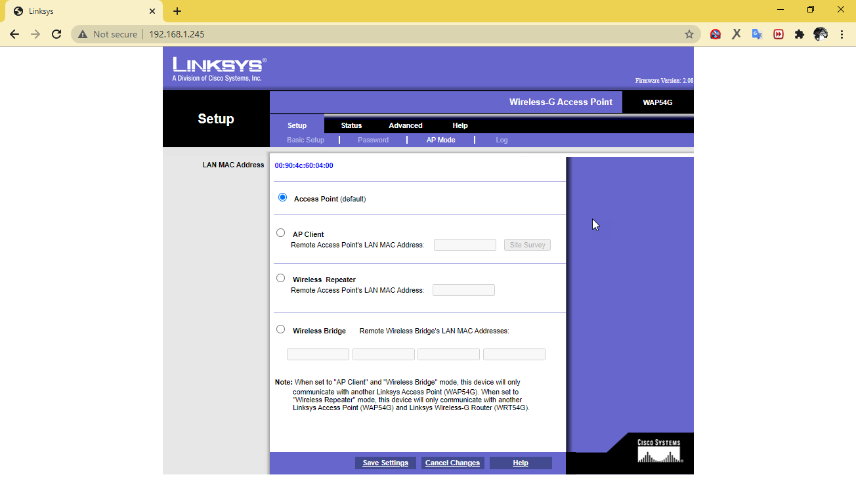The width and height of the screenshot is (856, 504).
Task: Click the LAN MAC address 00:90:4c:60:04:00
Action: 303,165
